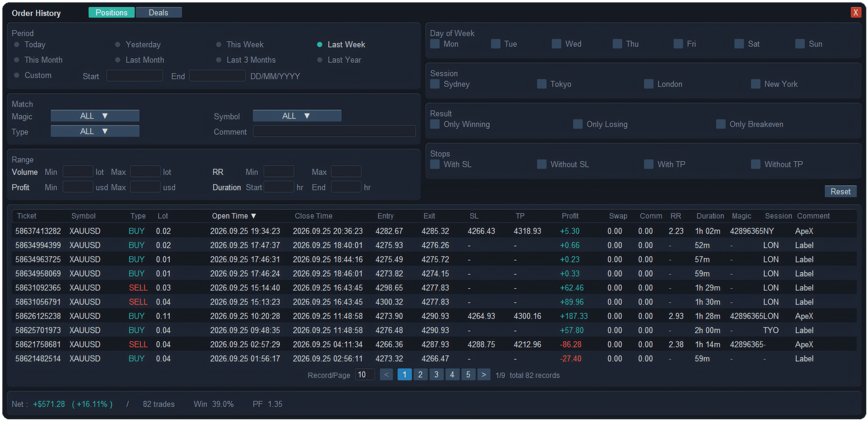Select the Today period option
This screenshot has width=868, height=421.
[x=30, y=44]
